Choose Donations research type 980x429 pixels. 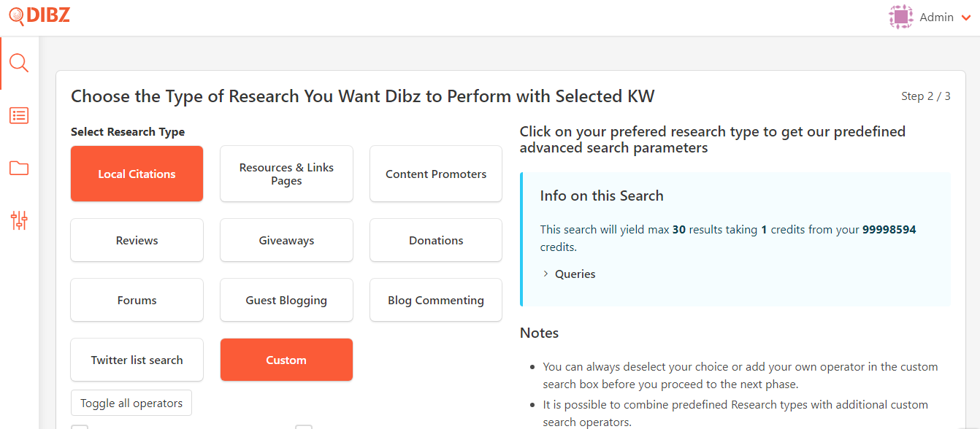(x=436, y=240)
